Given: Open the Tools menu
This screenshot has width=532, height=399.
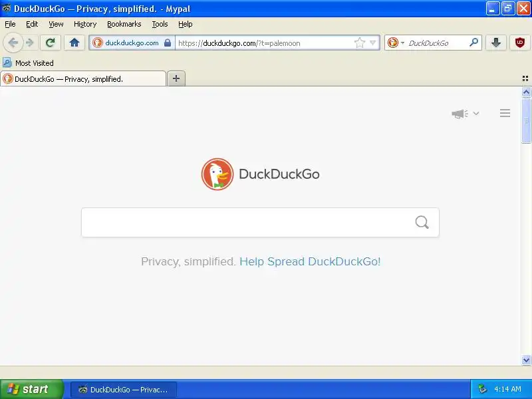Looking at the screenshot, I should point(160,24).
